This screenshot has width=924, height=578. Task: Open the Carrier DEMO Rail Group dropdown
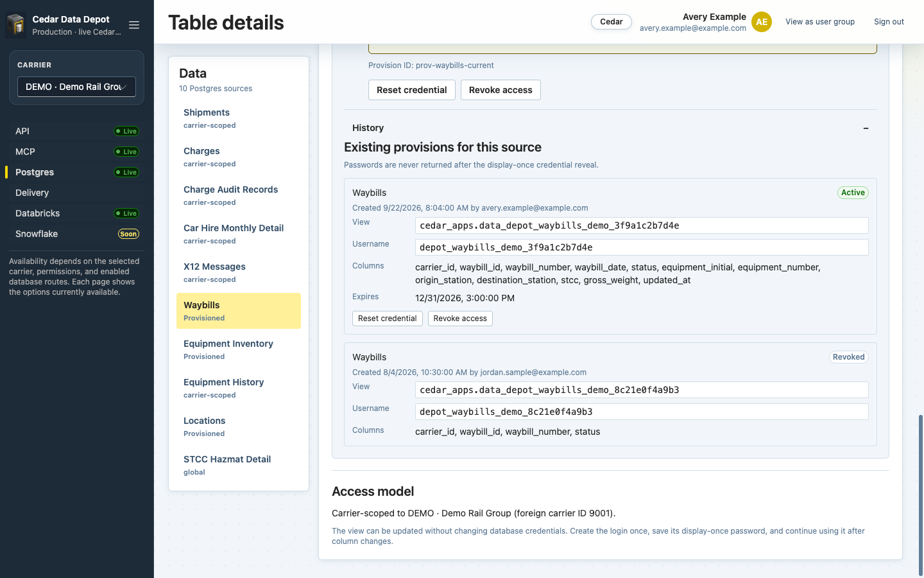coord(76,87)
